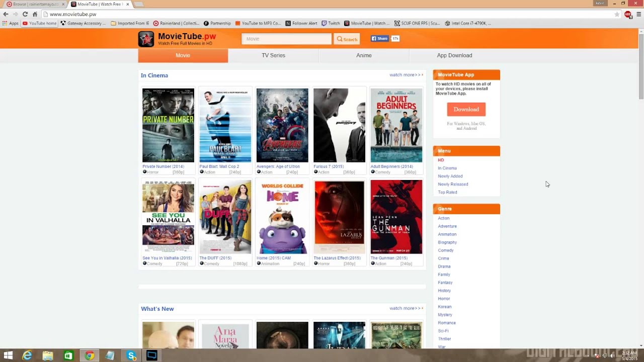Open Windows Start menu

[8, 355]
